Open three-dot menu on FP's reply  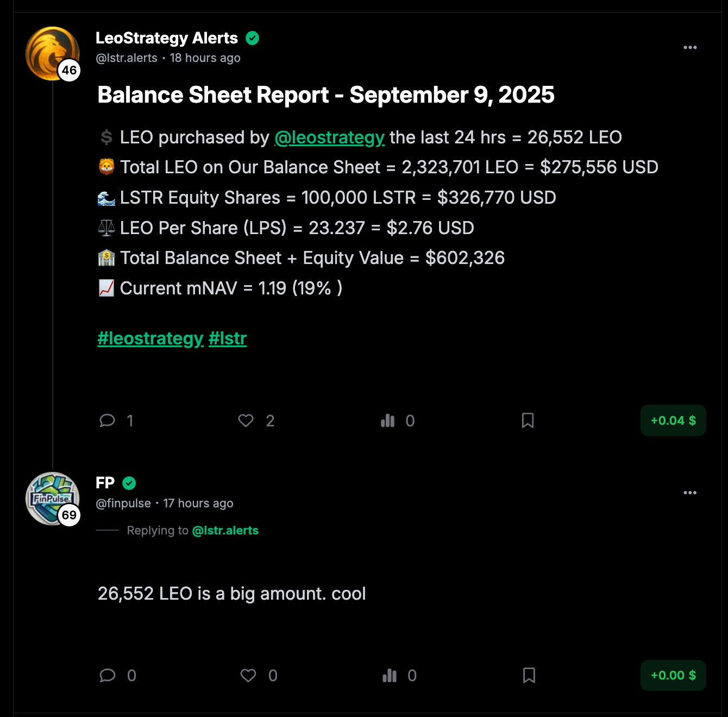690,493
